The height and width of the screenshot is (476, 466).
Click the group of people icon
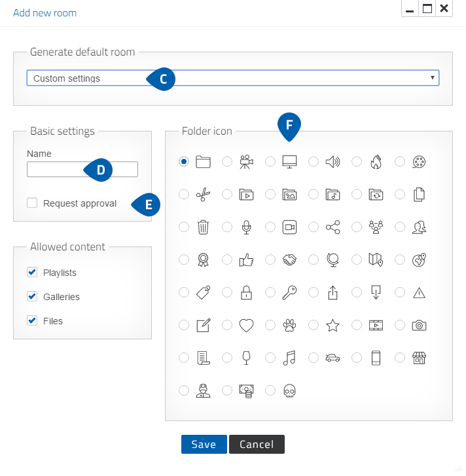pyautogui.click(x=376, y=227)
